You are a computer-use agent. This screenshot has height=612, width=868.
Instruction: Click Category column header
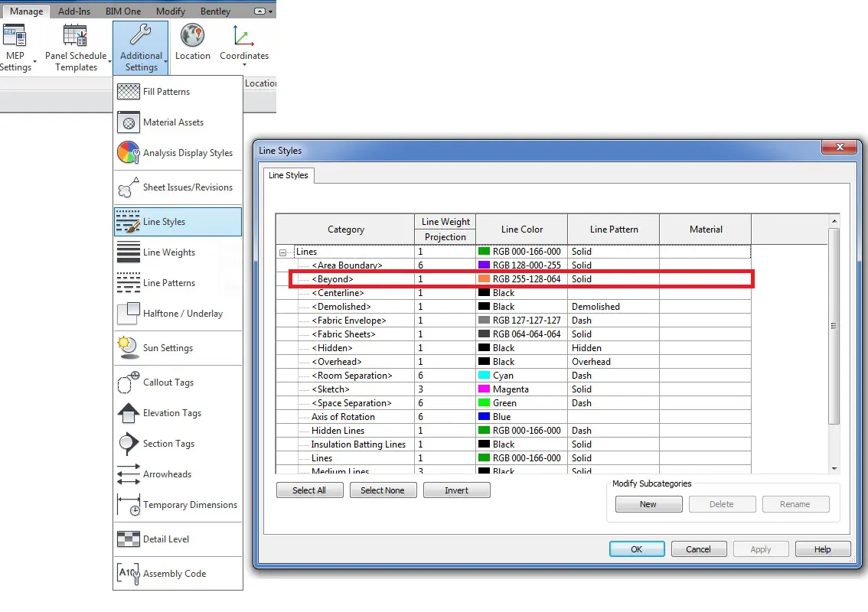tap(345, 229)
